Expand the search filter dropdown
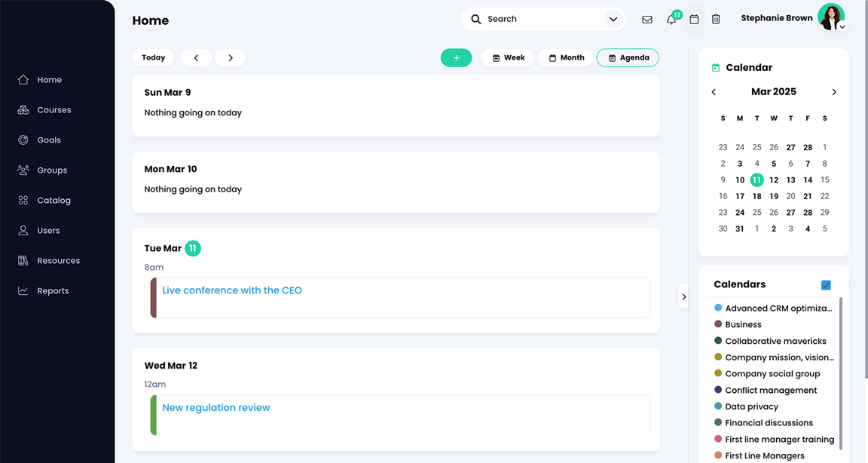 (x=613, y=19)
